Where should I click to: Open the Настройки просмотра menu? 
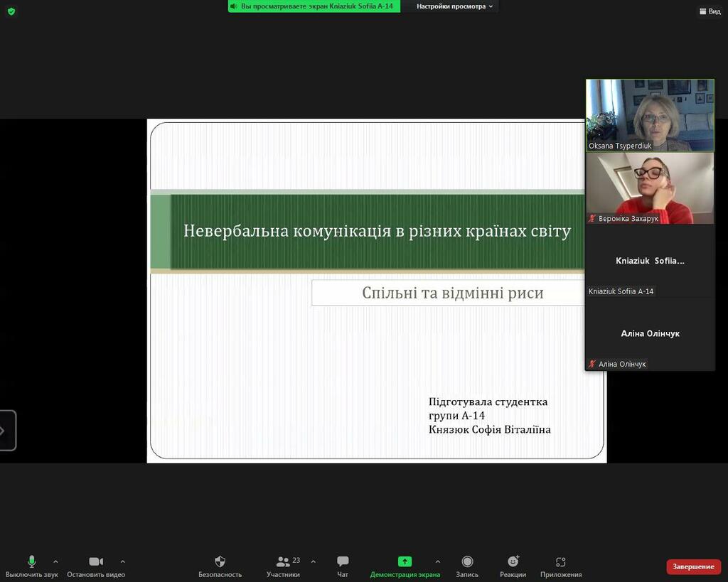[454, 6]
